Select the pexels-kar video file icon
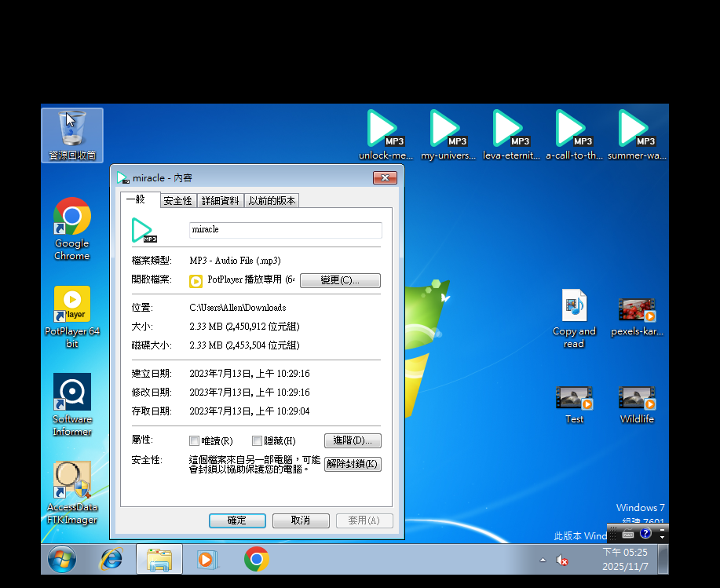This screenshot has height=588, width=720. [x=637, y=316]
